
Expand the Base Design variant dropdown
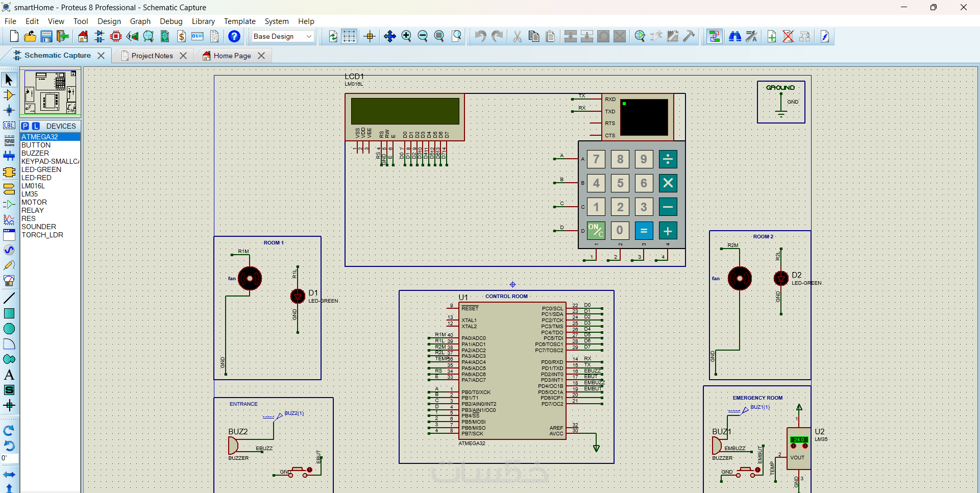pos(309,36)
